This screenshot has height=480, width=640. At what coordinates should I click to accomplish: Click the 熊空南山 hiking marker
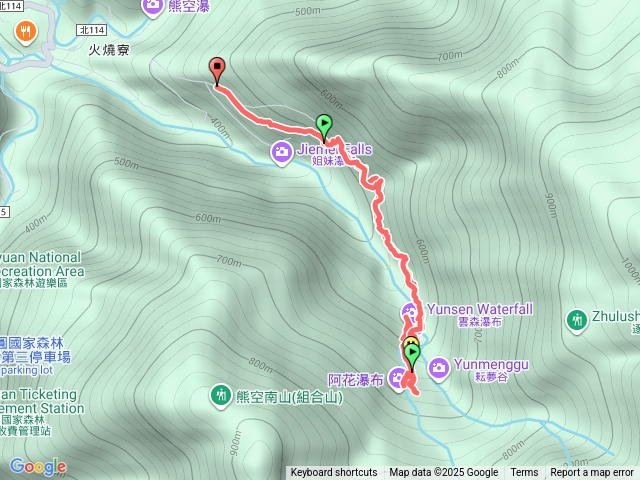click(x=221, y=396)
